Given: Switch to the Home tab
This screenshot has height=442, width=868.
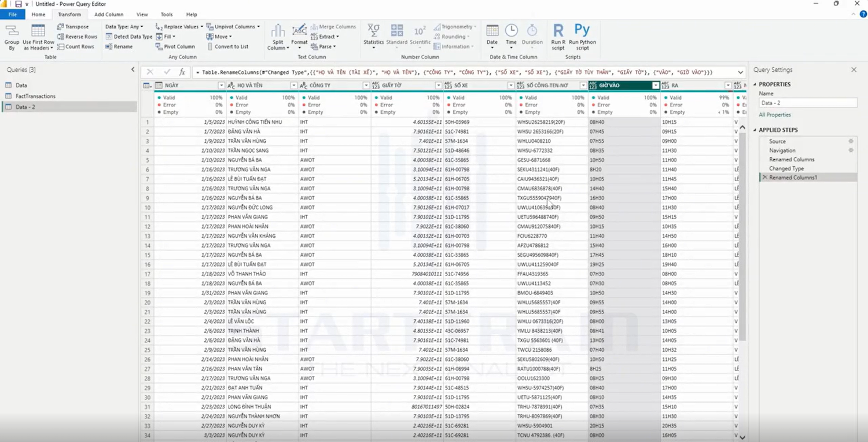Looking at the screenshot, I should [x=38, y=14].
